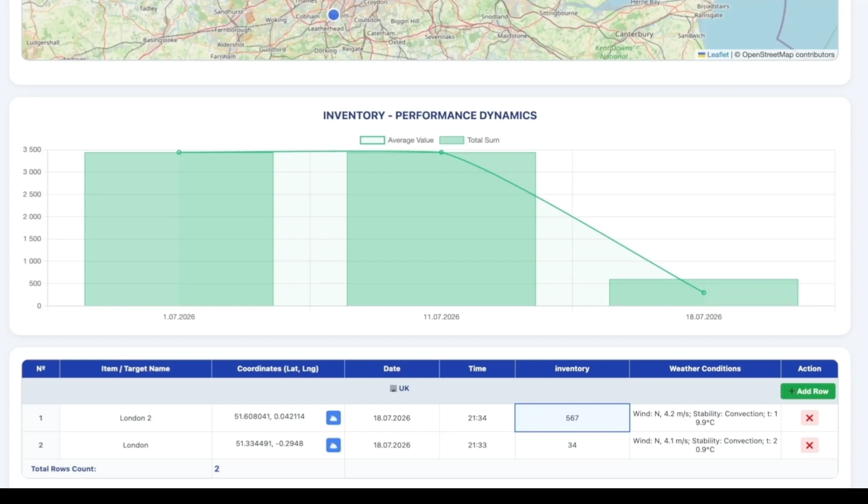
Task: Delete the London row with red X
Action: [809, 445]
